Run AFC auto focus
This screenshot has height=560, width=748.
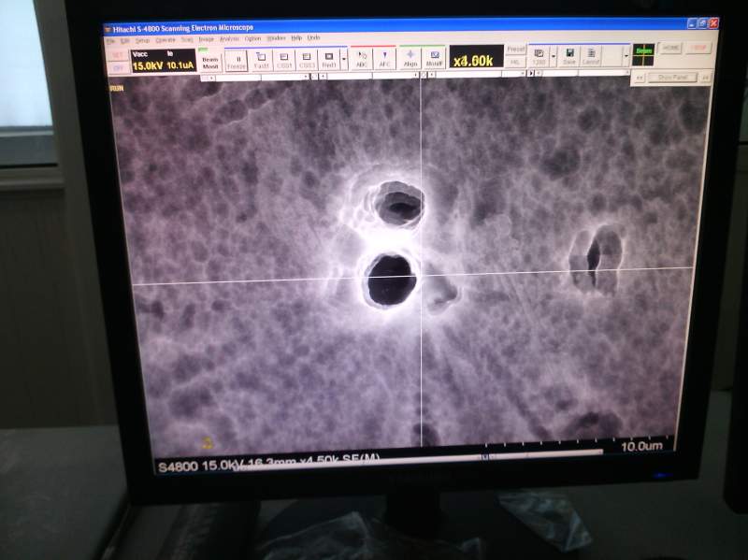click(385, 60)
